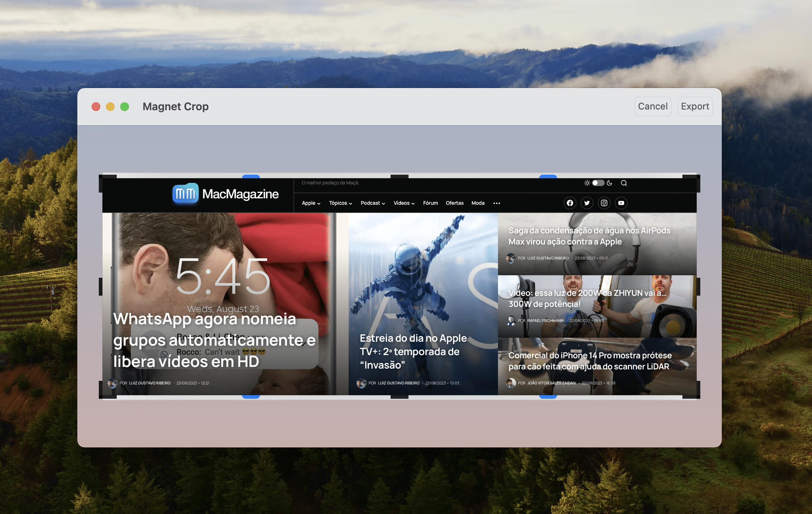Click the moon dark-mode icon
812x514 pixels.
point(609,183)
